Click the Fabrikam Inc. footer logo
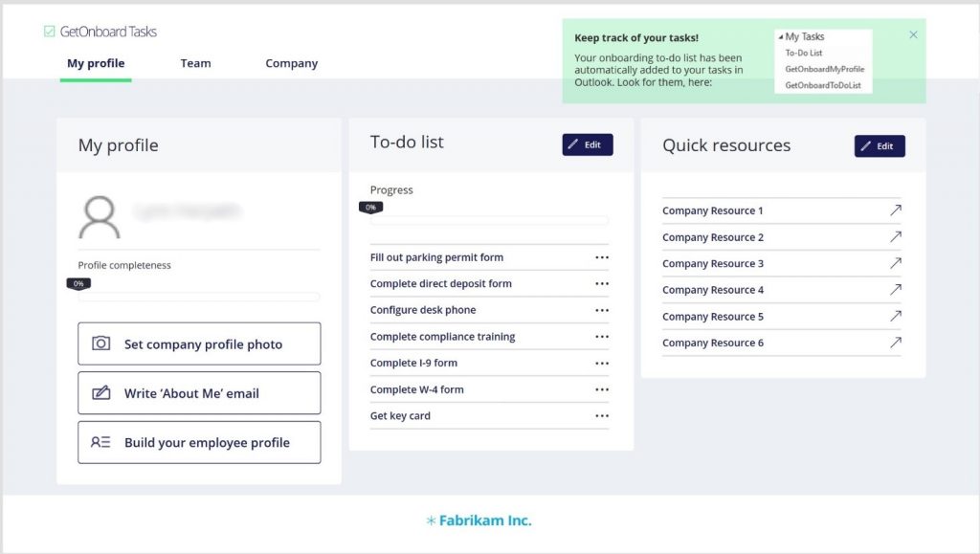 click(x=479, y=521)
